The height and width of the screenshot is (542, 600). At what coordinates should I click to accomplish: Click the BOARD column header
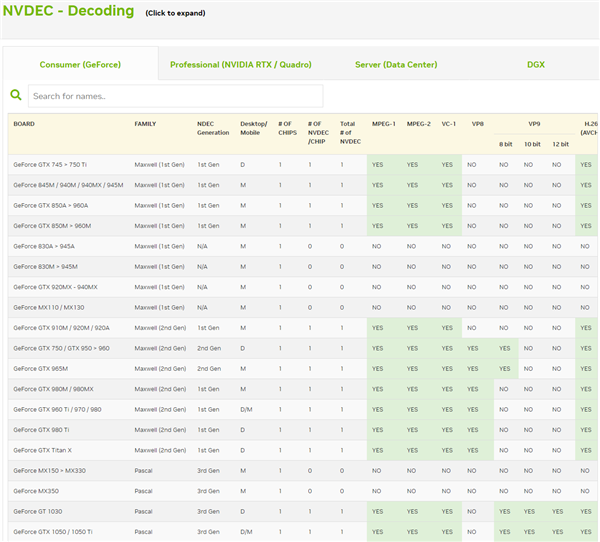(24, 123)
